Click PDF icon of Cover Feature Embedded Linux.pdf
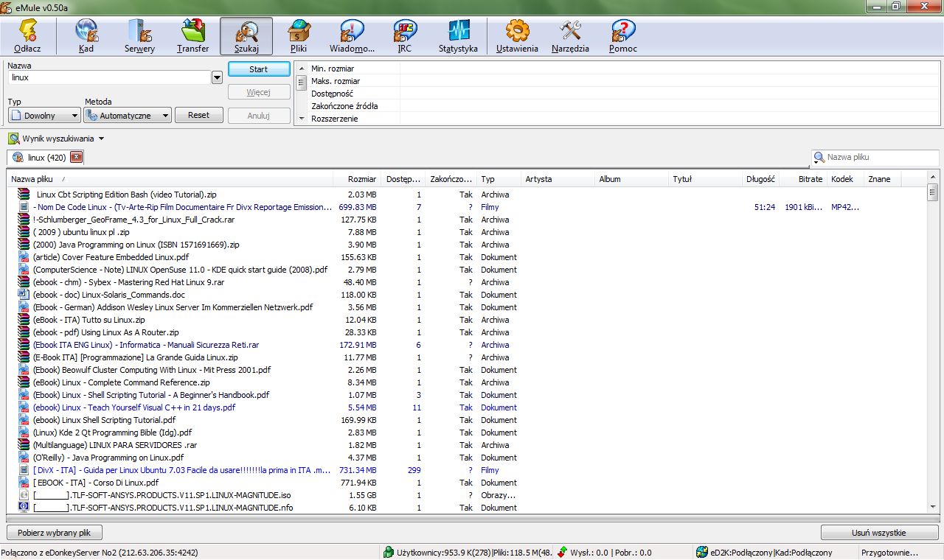The width and height of the screenshot is (944, 560). pos(24,257)
